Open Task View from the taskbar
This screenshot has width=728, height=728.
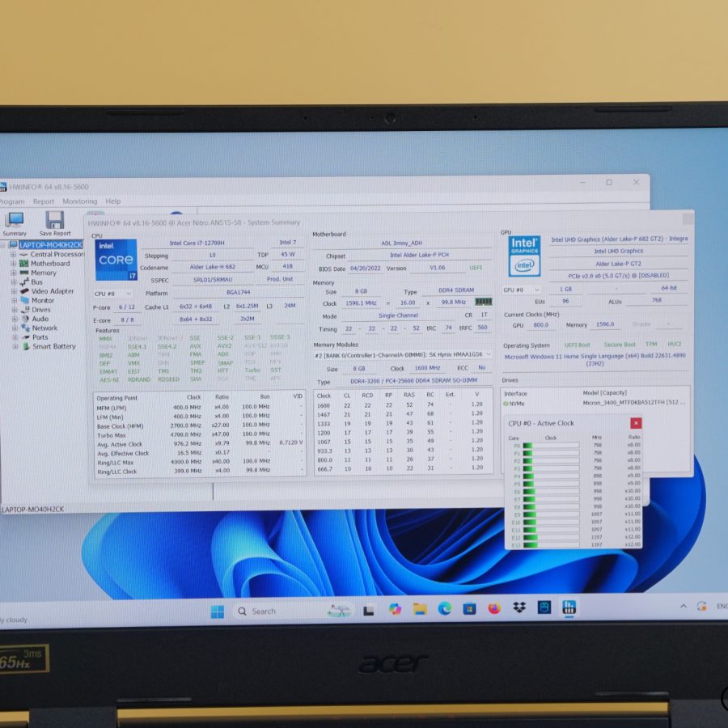369,611
